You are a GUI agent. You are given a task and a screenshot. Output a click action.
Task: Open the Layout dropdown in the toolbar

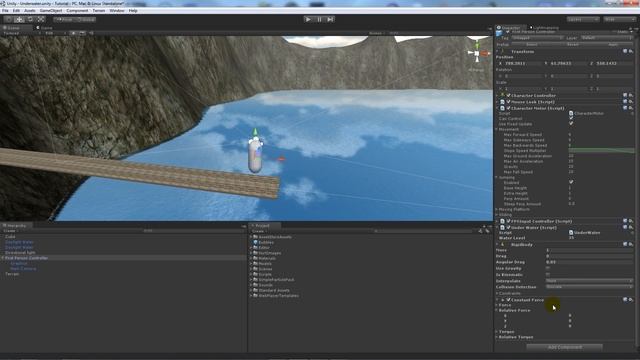tap(619, 19)
